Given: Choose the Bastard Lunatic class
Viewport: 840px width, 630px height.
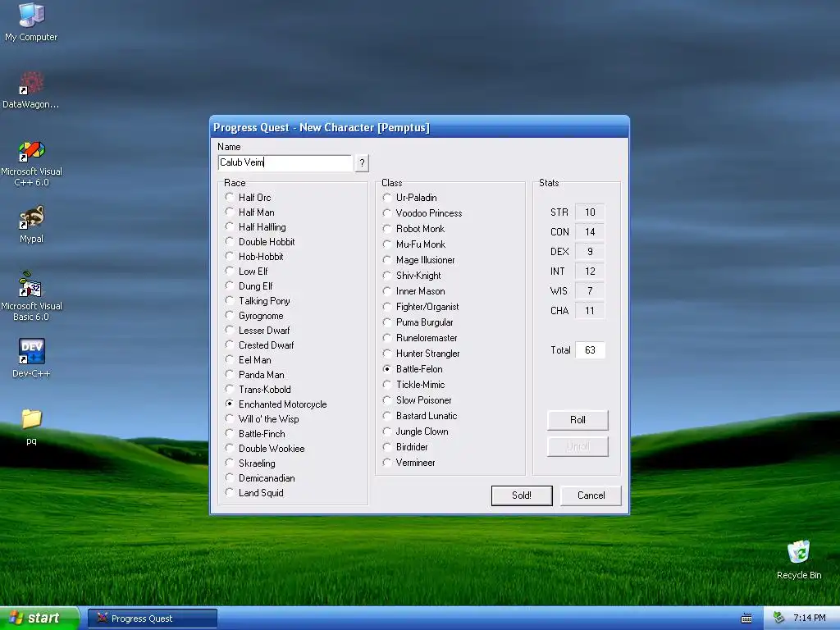Looking at the screenshot, I should pyautogui.click(x=421, y=415).
